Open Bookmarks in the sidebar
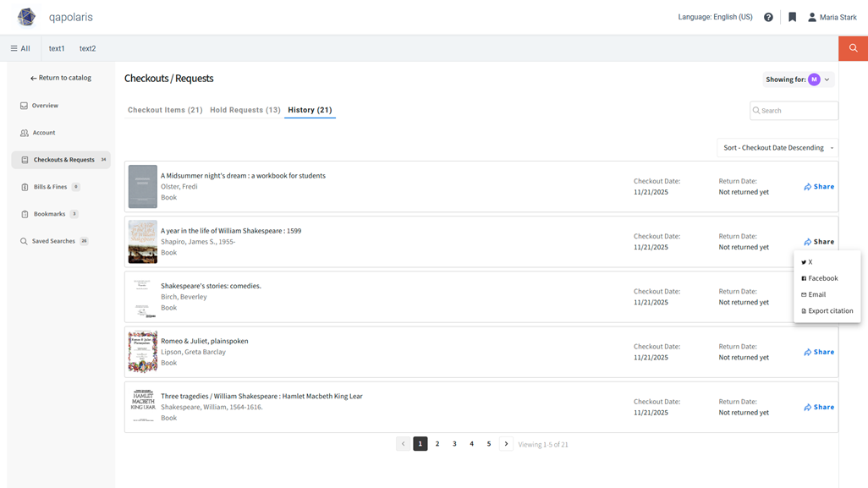The width and height of the screenshot is (868, 488). (49, 214)
